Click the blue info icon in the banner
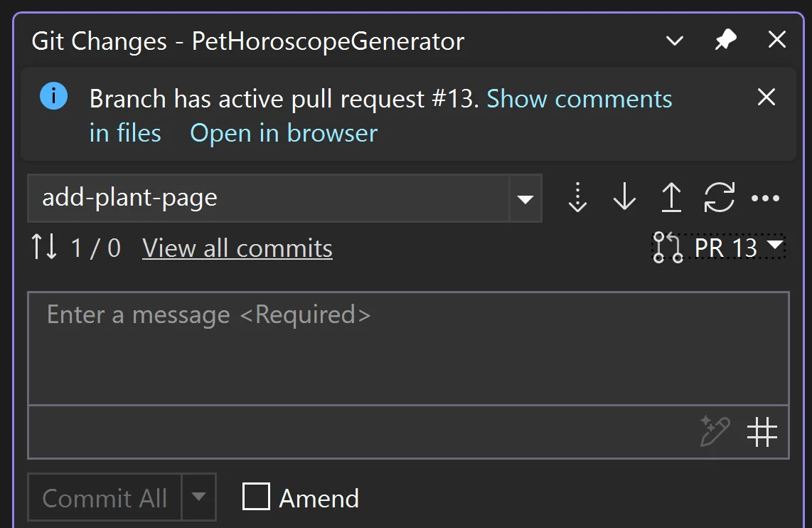 point(54,96)
